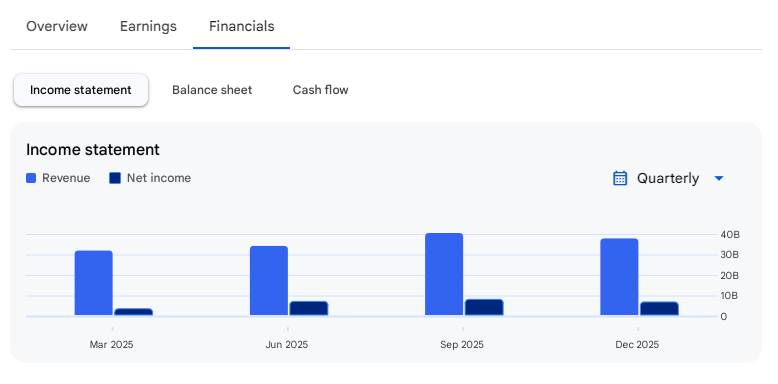Select the Income statement pill button

(x=81, y=90)
